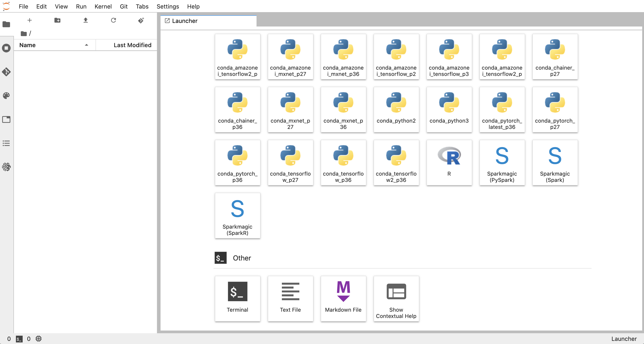Show running terminals and kernels panel

point(6,48)
